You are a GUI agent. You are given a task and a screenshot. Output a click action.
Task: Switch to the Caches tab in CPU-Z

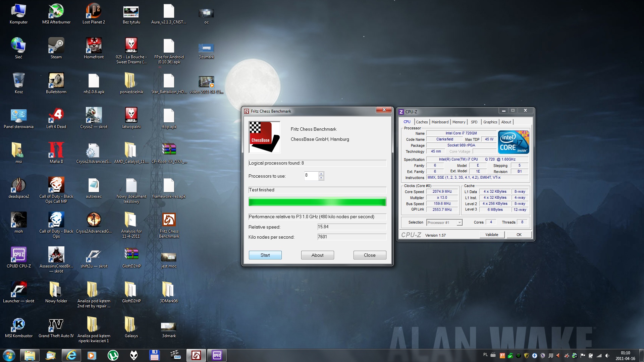pyautogui.click(x=422, y=122)
